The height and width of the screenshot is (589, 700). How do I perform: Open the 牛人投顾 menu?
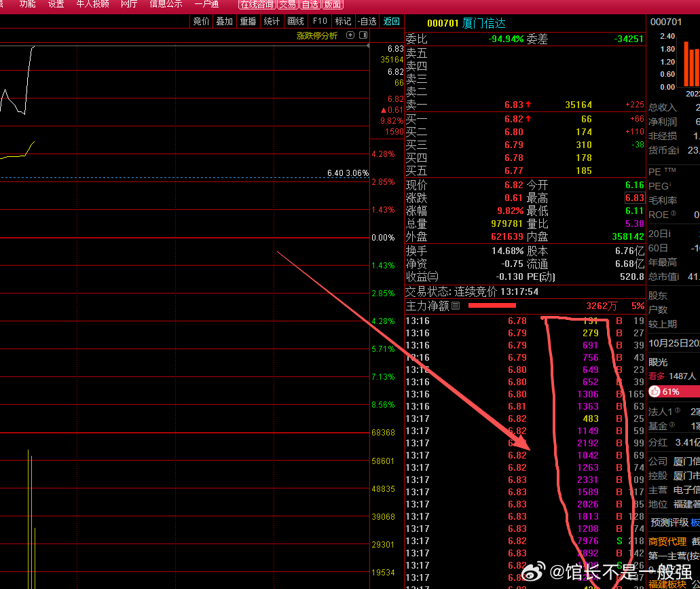[93, 4]
